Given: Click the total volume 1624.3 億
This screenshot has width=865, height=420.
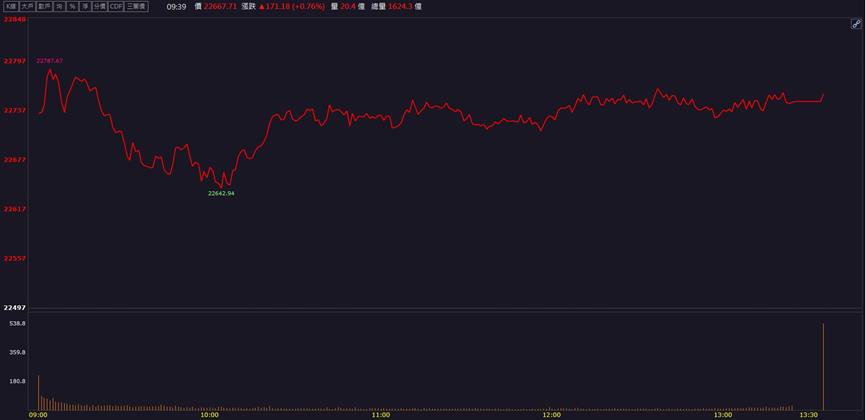Looking at the screenshot, I should 403,7.
